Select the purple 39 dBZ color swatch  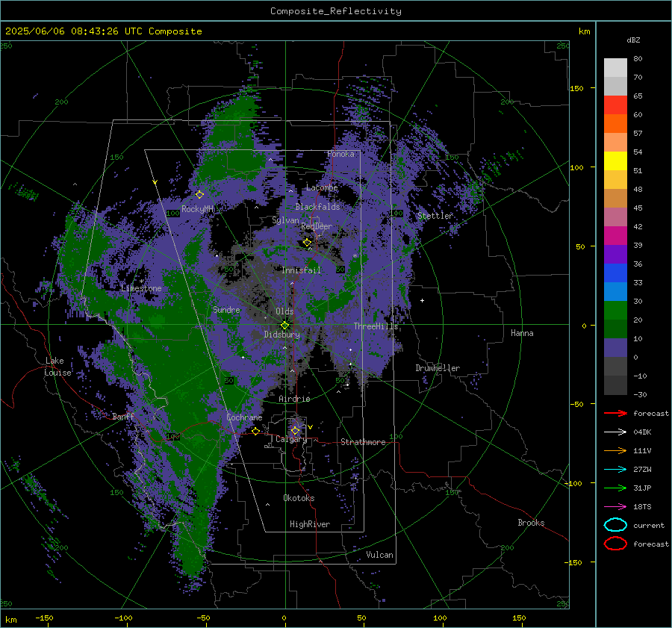[615, 255]
